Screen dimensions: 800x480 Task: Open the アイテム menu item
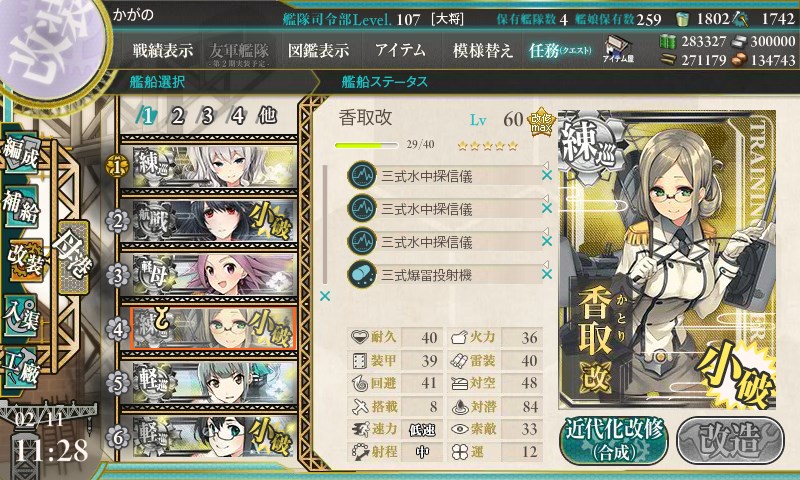pyautogui.click(x=400, y=50)
